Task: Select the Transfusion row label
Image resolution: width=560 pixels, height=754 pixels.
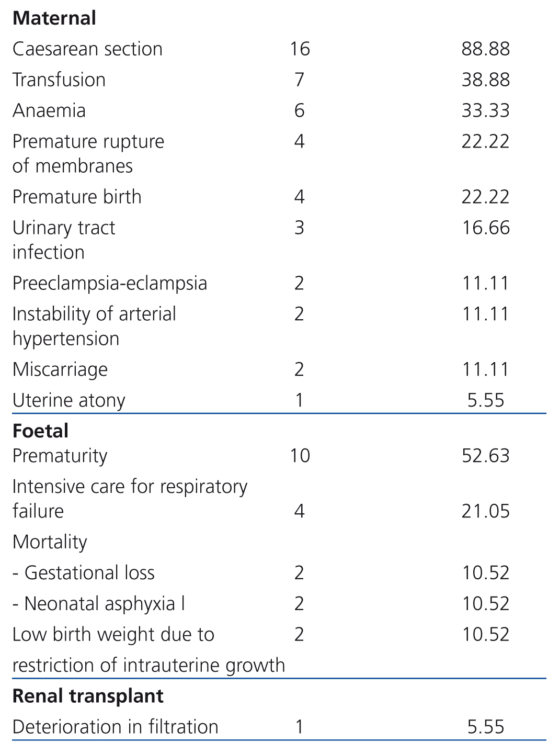Action: (59, 80)
